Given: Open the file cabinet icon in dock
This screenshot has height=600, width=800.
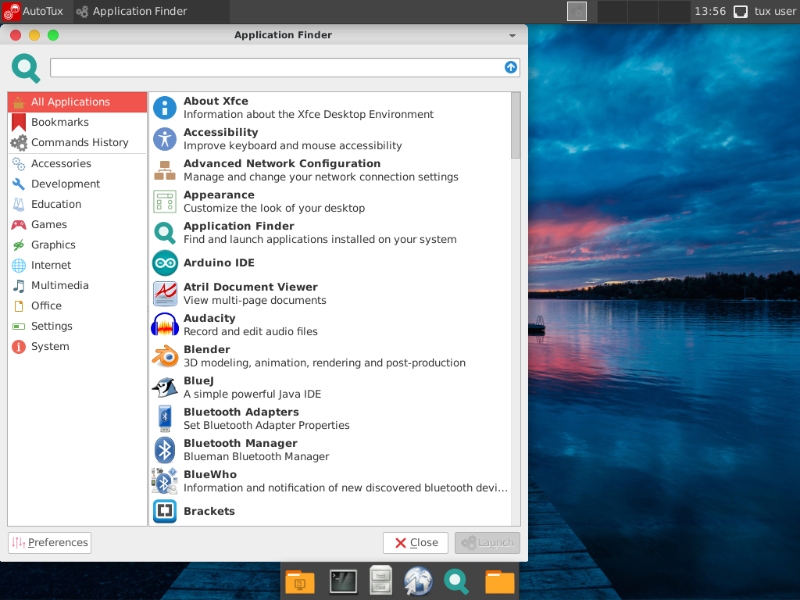Looking at the screenshot, I should click(381, 581).
